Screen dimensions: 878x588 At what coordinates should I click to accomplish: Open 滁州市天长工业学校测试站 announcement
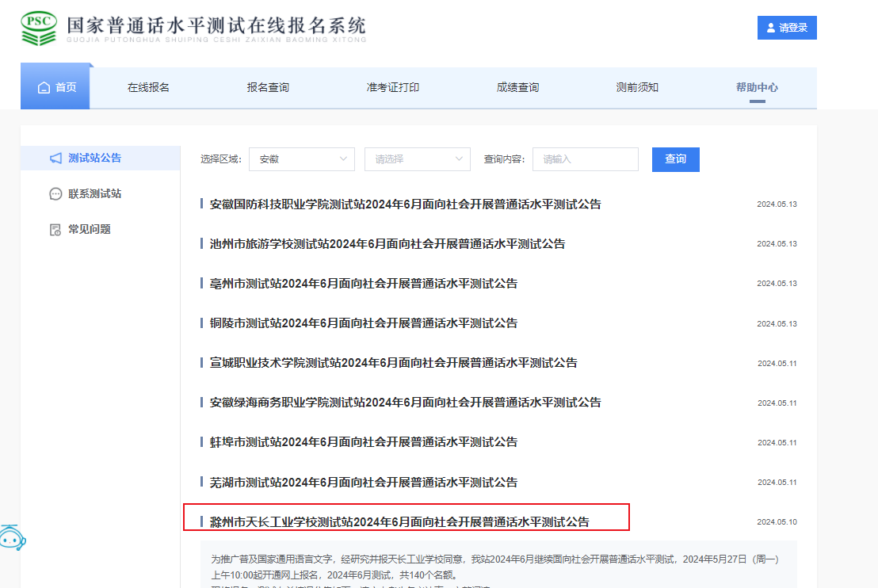tap(399, 522)
